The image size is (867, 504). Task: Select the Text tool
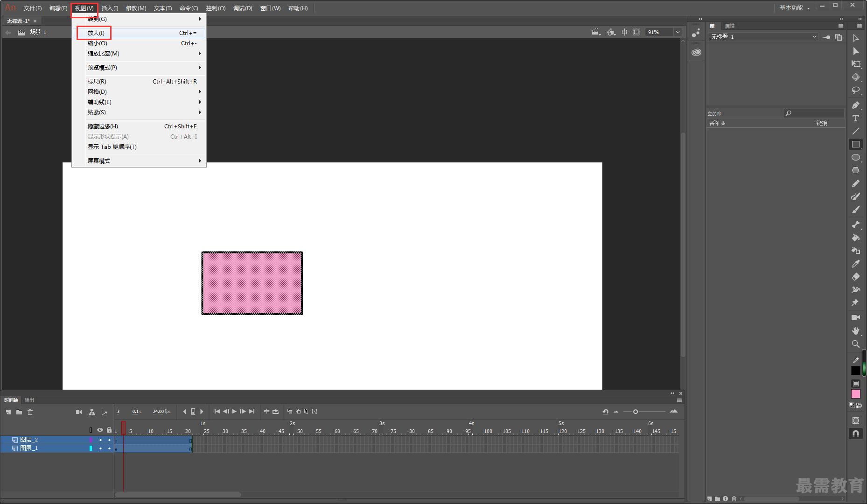(855, 119)
